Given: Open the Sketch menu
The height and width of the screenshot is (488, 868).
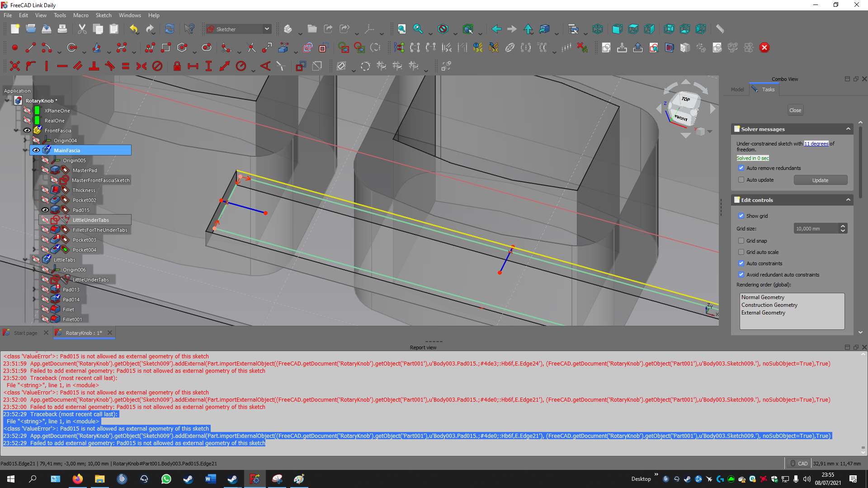Looking at the screenshot, I should [x=104, y=15].
